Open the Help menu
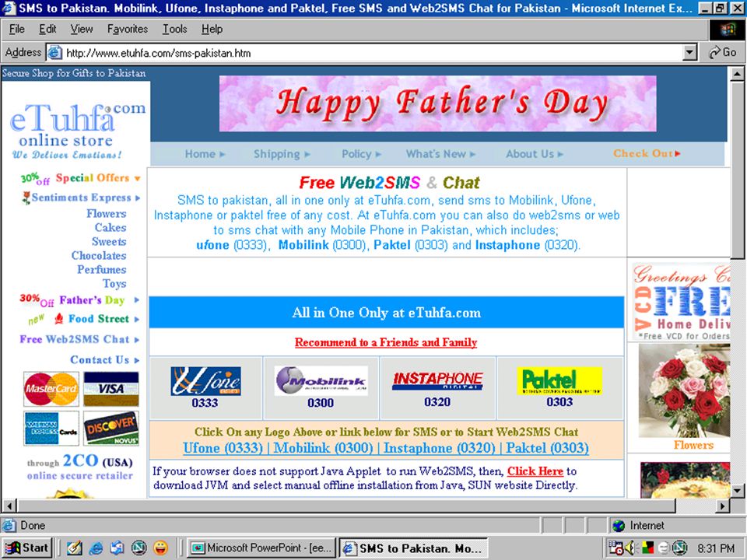Viewport: 747px width, 560px height. [x=212, y=29]
